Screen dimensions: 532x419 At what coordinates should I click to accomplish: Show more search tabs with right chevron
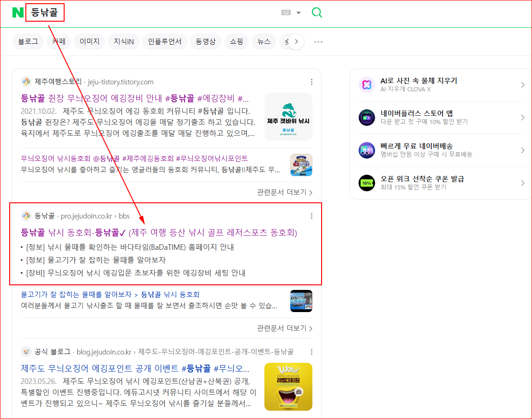coord(296,41)
